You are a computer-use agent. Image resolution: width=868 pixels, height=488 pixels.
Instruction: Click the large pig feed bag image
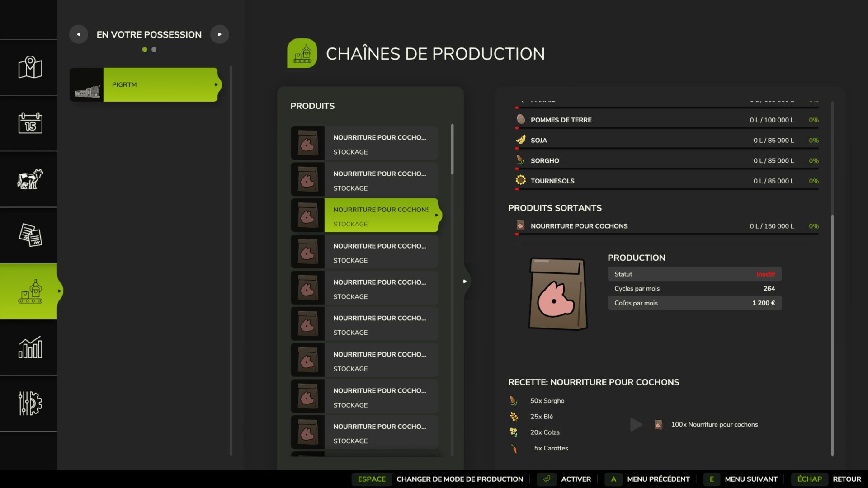click(557, 294)
